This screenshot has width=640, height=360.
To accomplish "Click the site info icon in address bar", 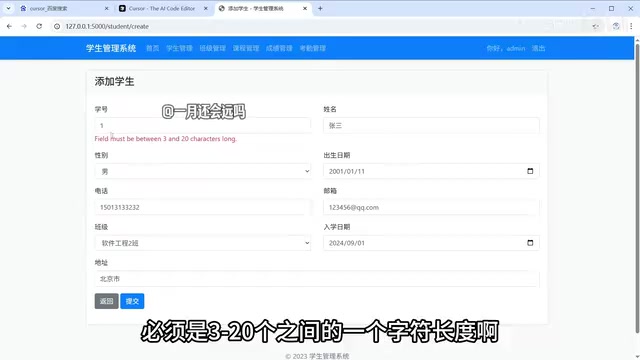I will tap(57, 26).
